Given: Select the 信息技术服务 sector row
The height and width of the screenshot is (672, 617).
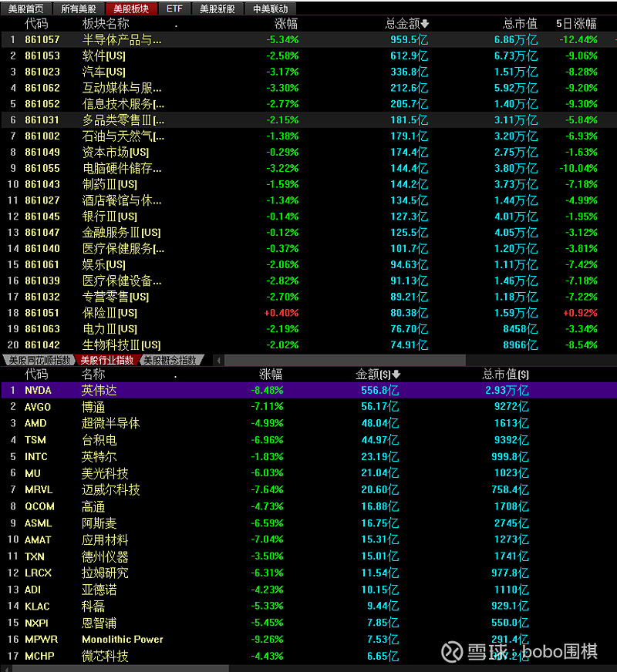Looking at the screenshot, I should [x=308, y=104].
